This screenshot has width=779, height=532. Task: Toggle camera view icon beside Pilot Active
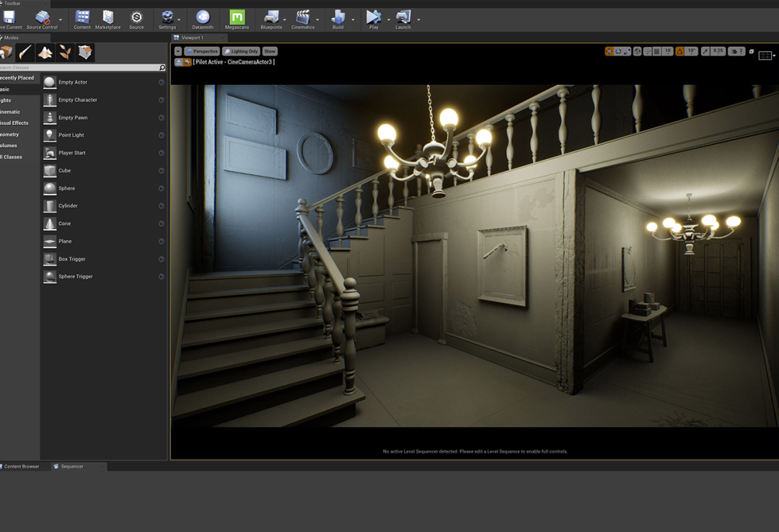tap(188, 62)
